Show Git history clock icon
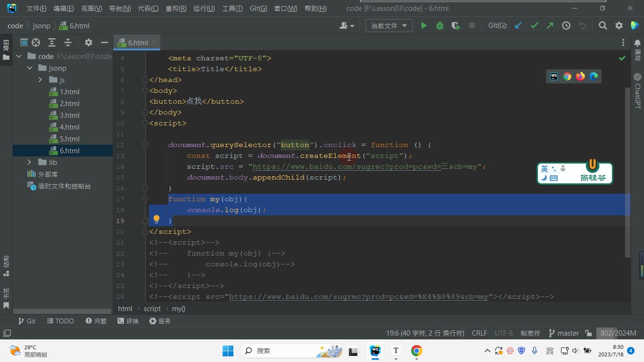 click(x=566, y=26)
